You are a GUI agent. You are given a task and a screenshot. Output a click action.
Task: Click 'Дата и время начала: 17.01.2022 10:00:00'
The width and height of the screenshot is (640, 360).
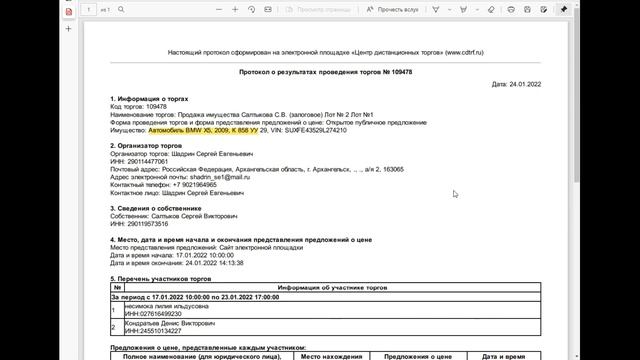172,255
